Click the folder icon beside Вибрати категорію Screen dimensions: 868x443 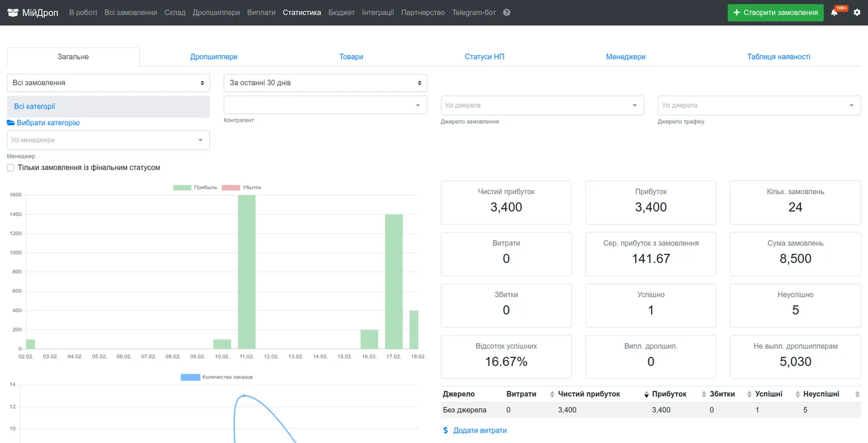click(11, 123)
